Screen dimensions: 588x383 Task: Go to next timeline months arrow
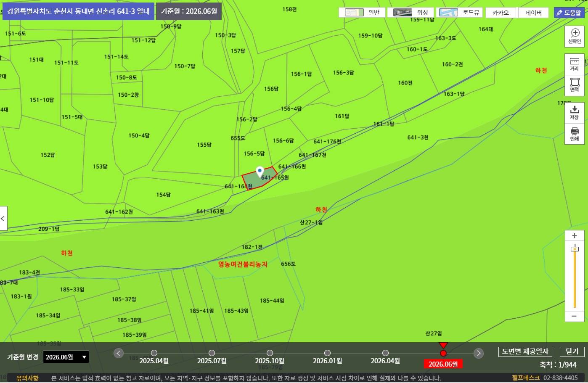[x=479, y=353]
